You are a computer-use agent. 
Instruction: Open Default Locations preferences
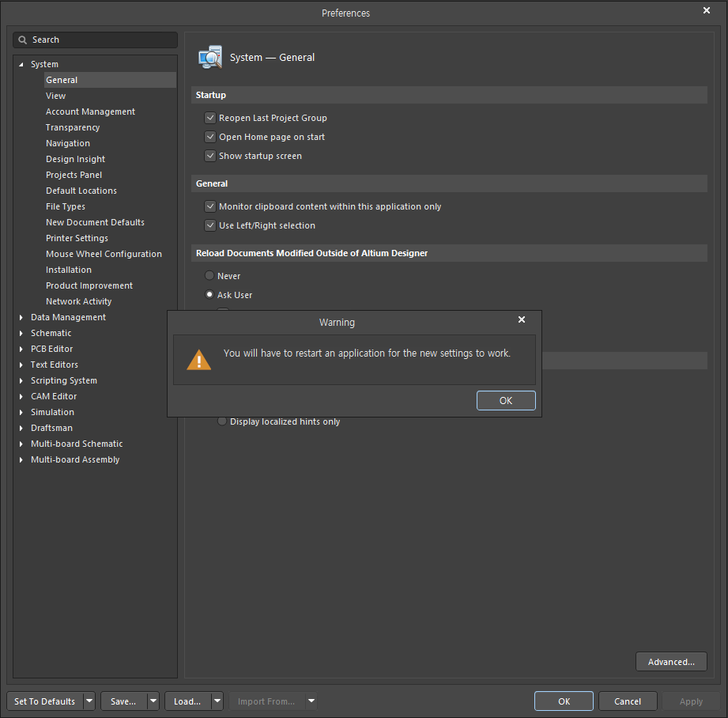click(81, 191)
